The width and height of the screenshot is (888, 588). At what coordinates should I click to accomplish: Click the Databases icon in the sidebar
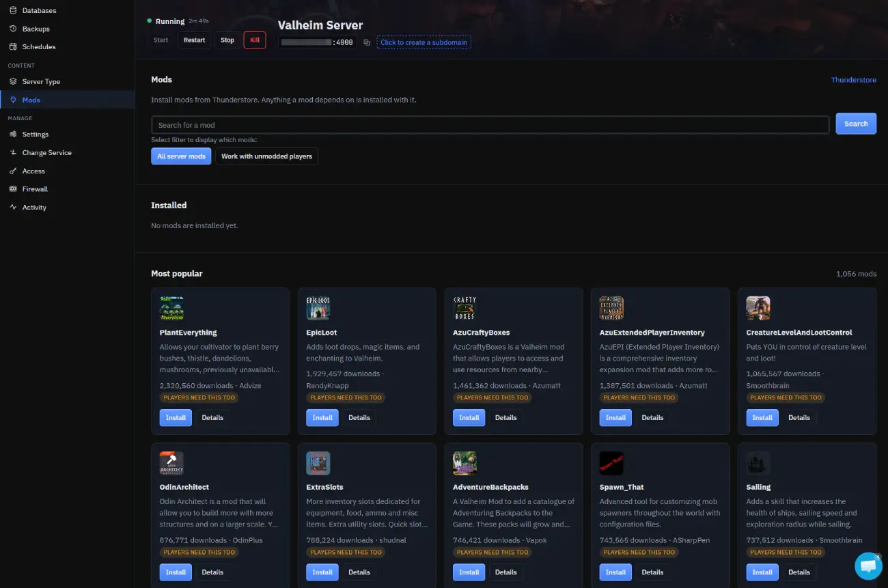[13, 10]
